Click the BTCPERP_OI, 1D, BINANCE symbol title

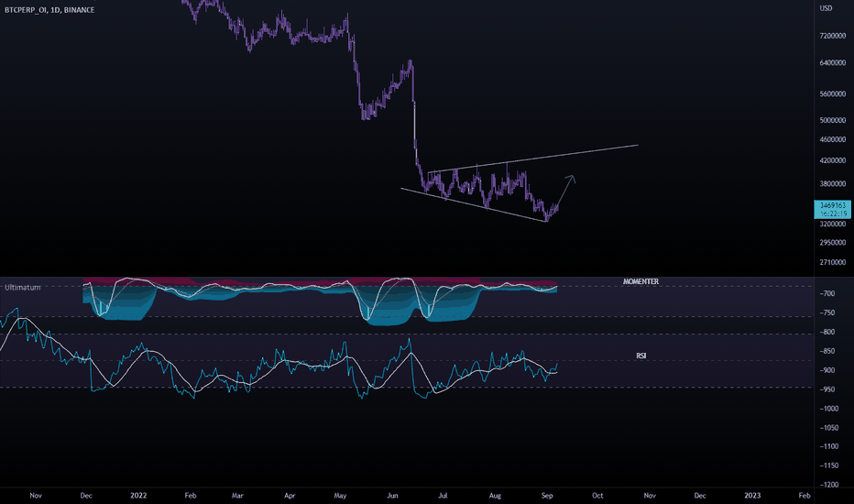[49, 10]
